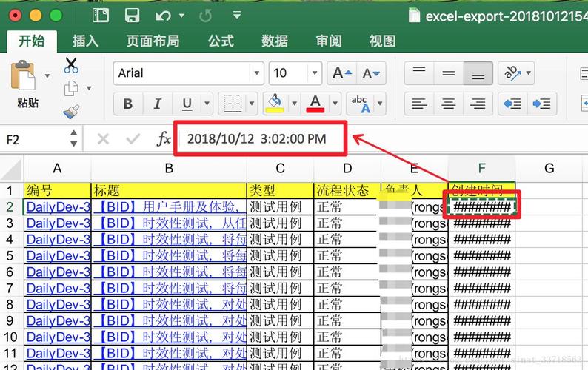
Task: Select row 7 header
Action: 10,289
